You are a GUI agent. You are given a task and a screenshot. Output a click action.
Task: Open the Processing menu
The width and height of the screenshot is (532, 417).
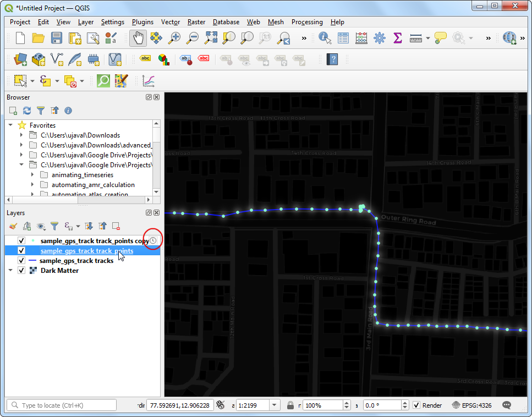(x=307, y=22)
